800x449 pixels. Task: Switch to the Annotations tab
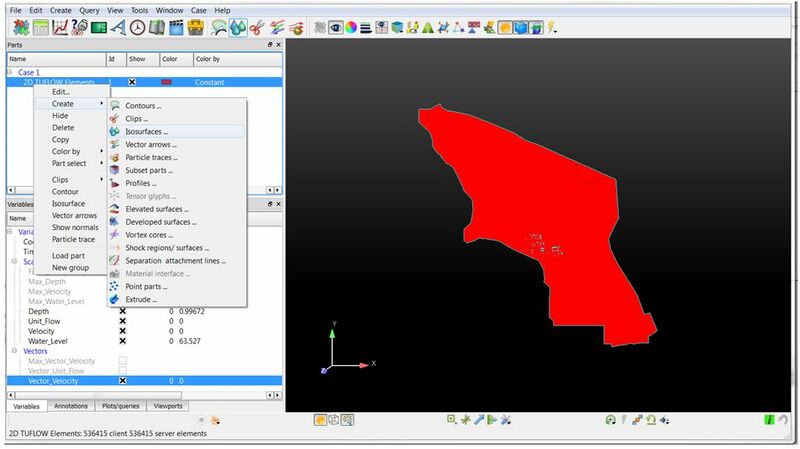point(72,406)
